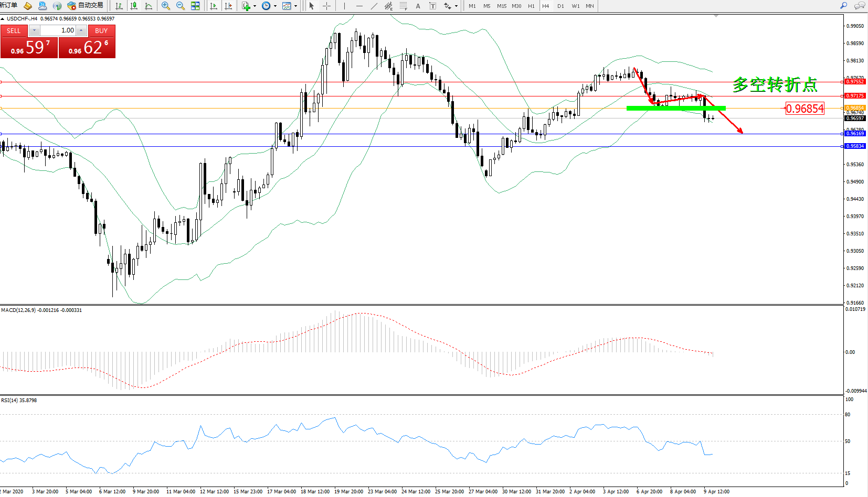This screenshot has width=868, height=497.
Task: Switch chart to bar chart mode
Action: pyautogui.click(x=119, y=6)
